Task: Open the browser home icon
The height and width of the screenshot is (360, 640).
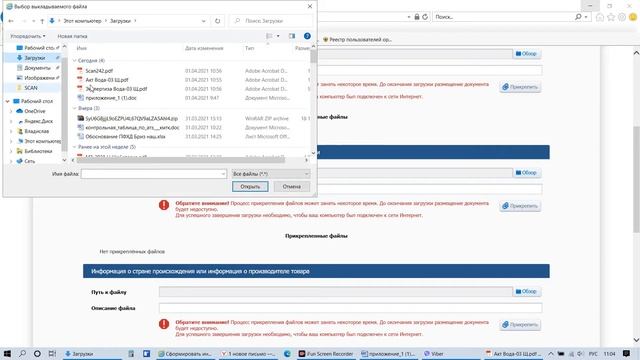Action: pos(600,17)
